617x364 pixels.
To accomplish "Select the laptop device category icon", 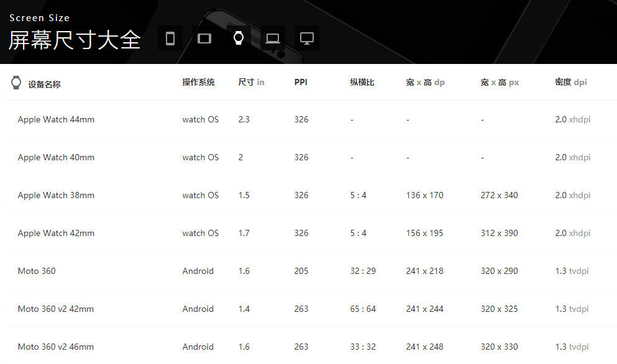I will (x=272, y=39).
